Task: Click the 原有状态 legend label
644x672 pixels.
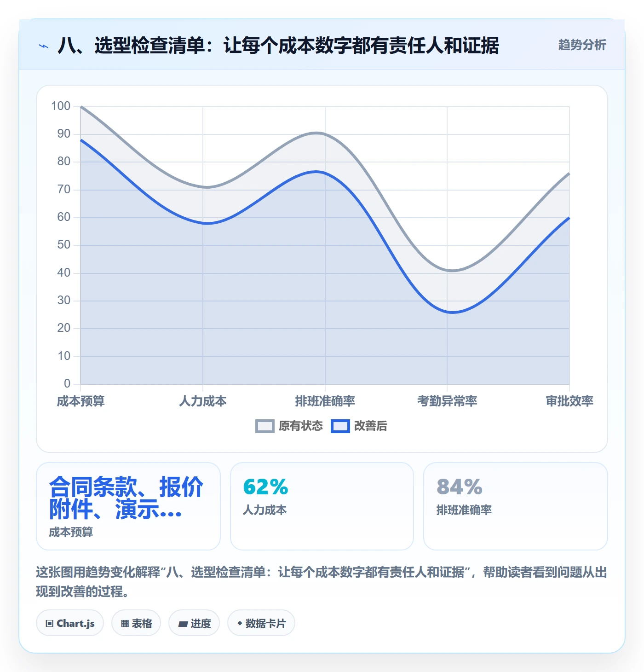Action: point(301,426)
